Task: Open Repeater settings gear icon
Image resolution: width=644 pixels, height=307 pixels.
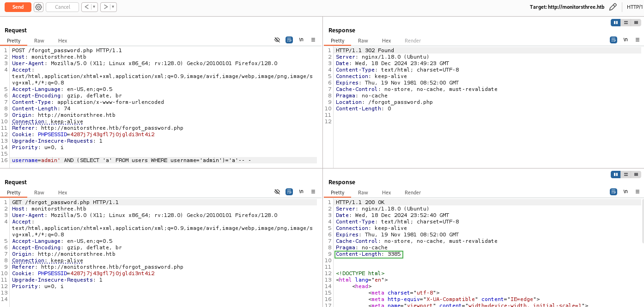Action: [x=38, y=7]
